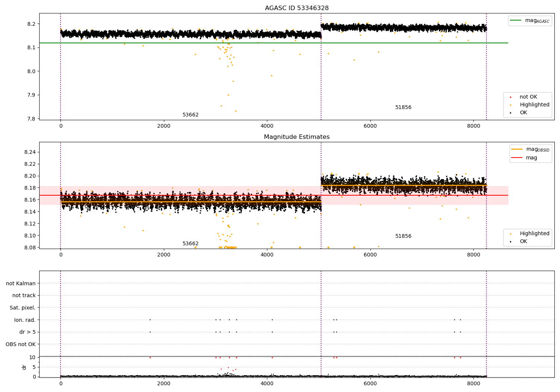
Task: Click the 8.0 y-axis tick label
Action: tap(31, 71)
